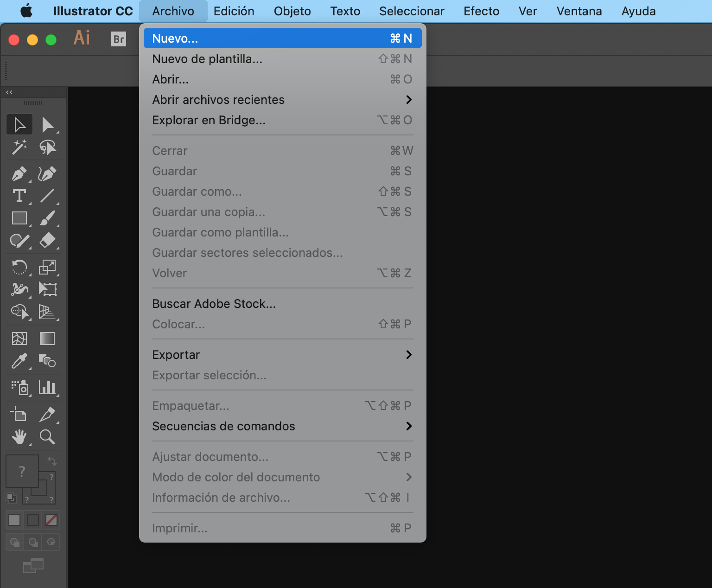Open the Ayuda menu
Viewport: 712px width, 588px height.
coord(639,11)
